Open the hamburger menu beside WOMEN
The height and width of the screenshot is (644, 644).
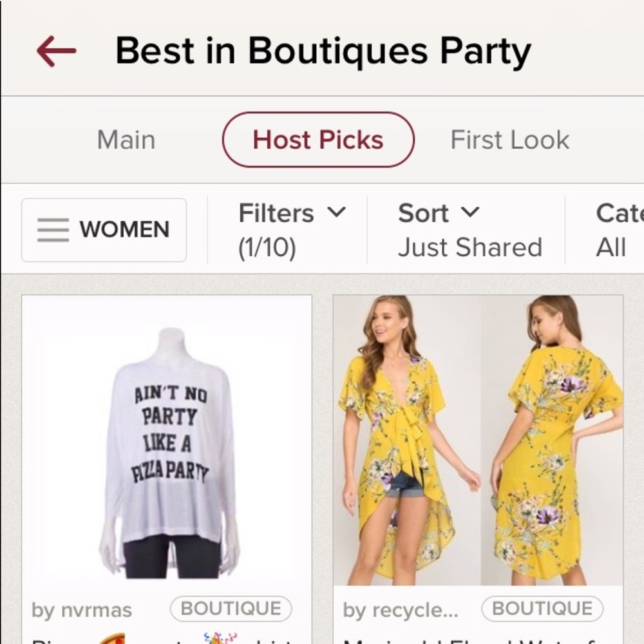[53, 230]
